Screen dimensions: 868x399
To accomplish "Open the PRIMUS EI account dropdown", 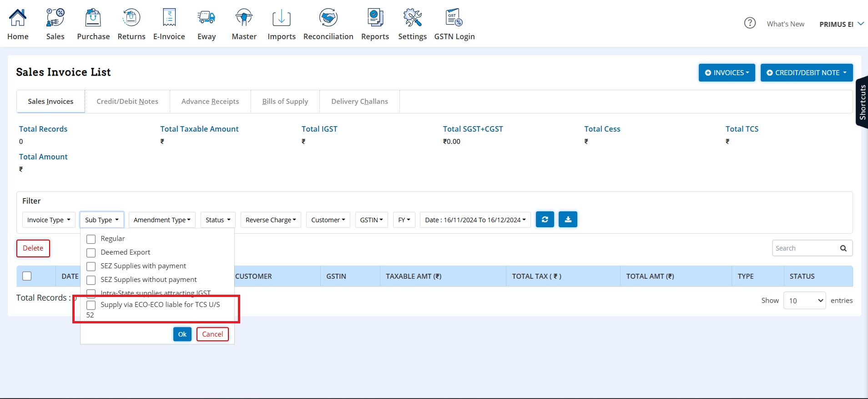I will coord(842,24).
